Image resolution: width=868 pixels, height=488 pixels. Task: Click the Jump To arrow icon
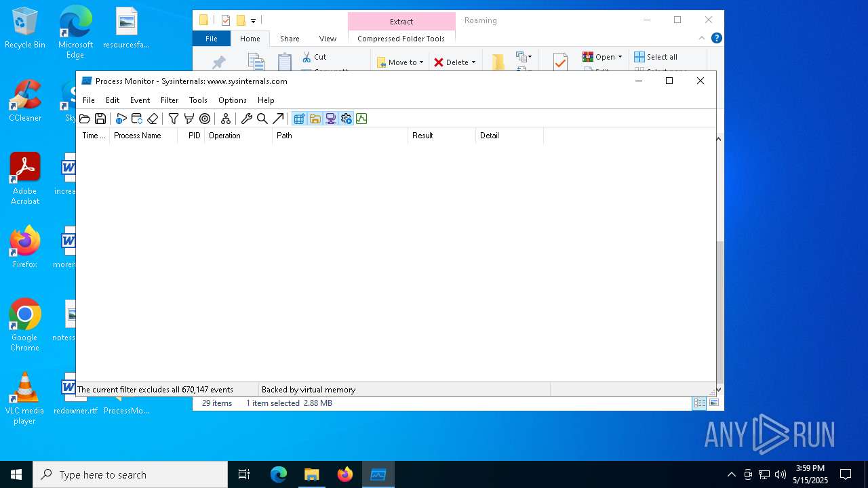[x=278, y=119]
